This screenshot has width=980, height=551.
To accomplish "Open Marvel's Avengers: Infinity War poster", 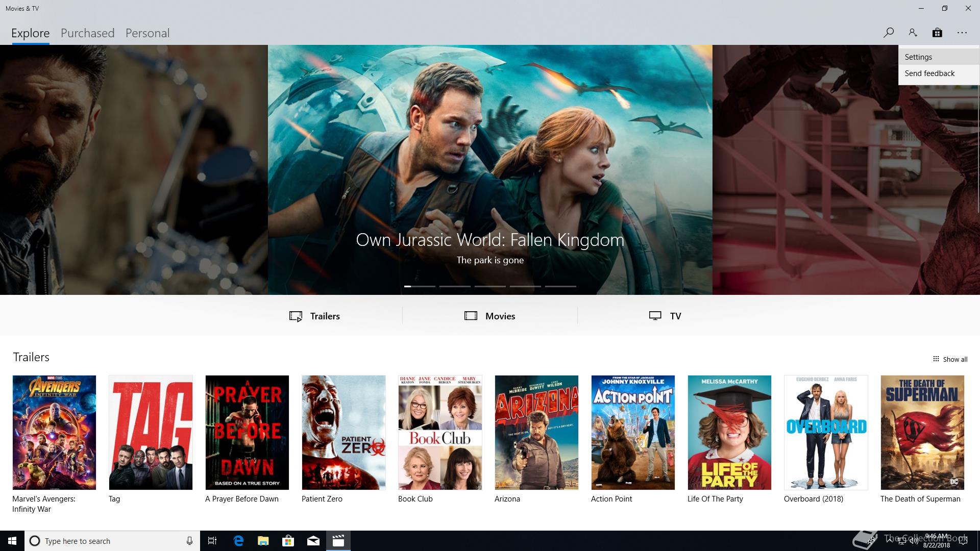I will click(x=54, y=433).
